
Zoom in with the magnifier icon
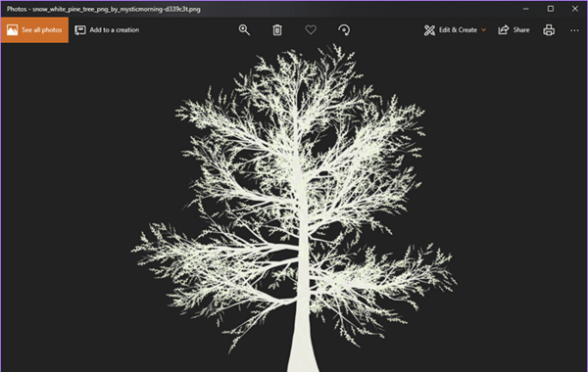coord(244,30)
